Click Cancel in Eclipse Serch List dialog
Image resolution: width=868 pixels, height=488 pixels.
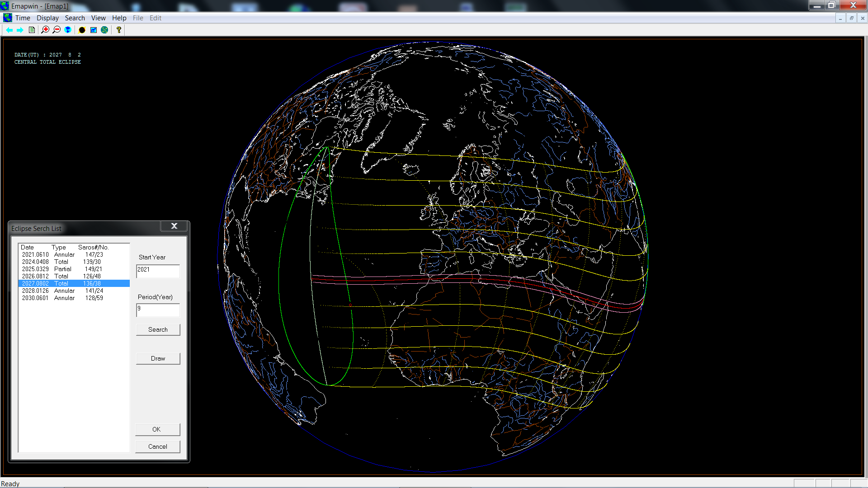pyautogui.click(x=158, y=446)
